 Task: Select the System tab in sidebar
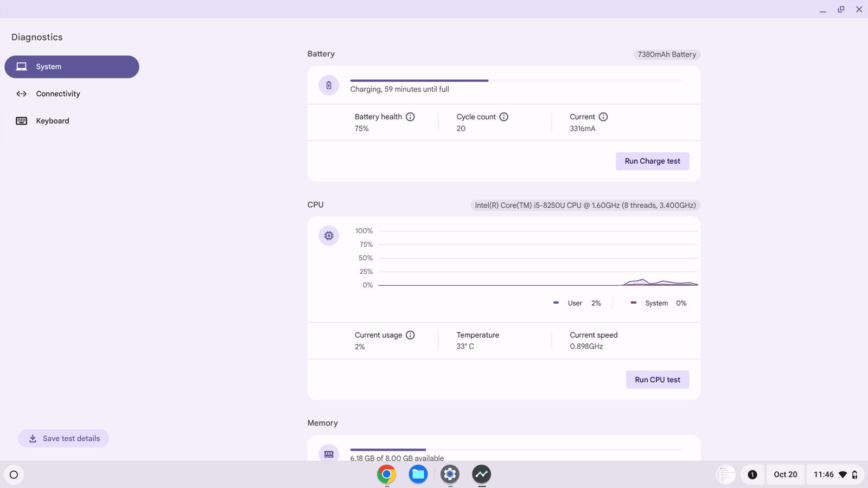(72, 67)
